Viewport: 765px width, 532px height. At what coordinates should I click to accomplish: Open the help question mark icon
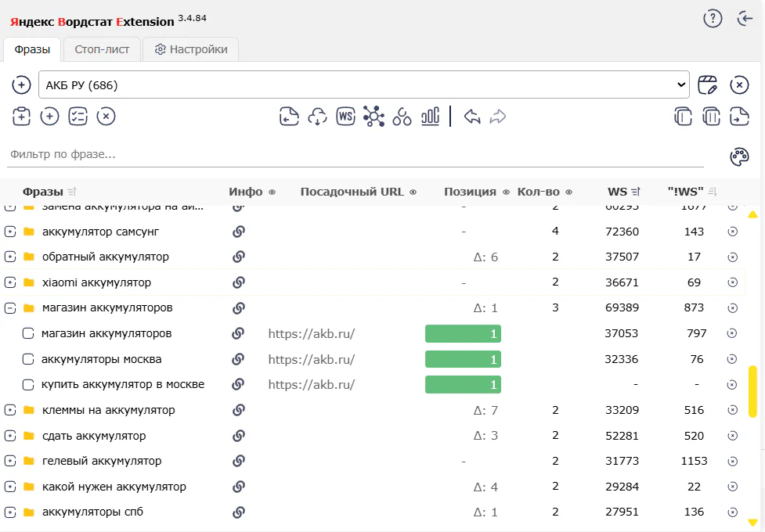coord(713,19)
